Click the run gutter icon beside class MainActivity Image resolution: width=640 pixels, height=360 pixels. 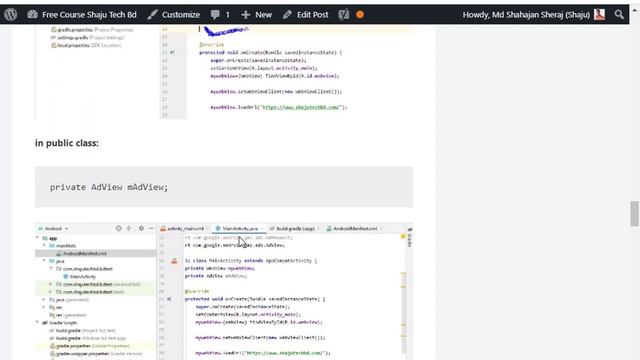click(174, 261)
